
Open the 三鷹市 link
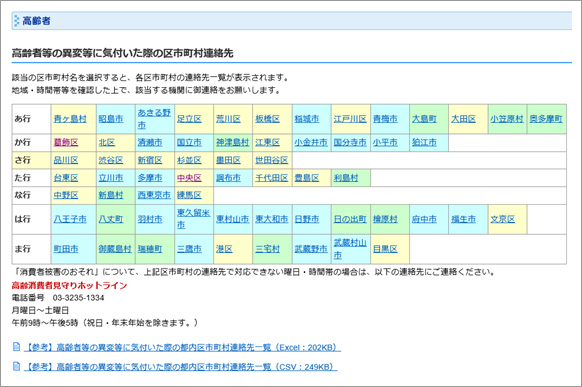(189, 249)
